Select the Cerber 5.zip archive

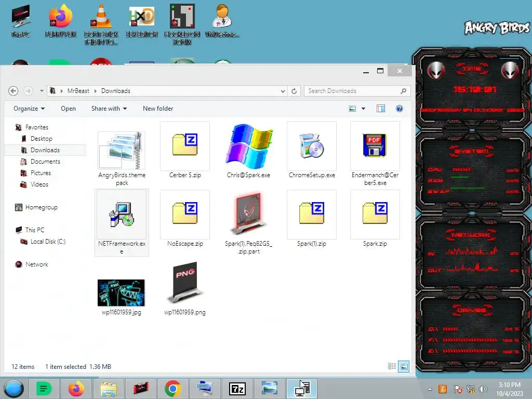pyautogui.click(x=185, y=145)
